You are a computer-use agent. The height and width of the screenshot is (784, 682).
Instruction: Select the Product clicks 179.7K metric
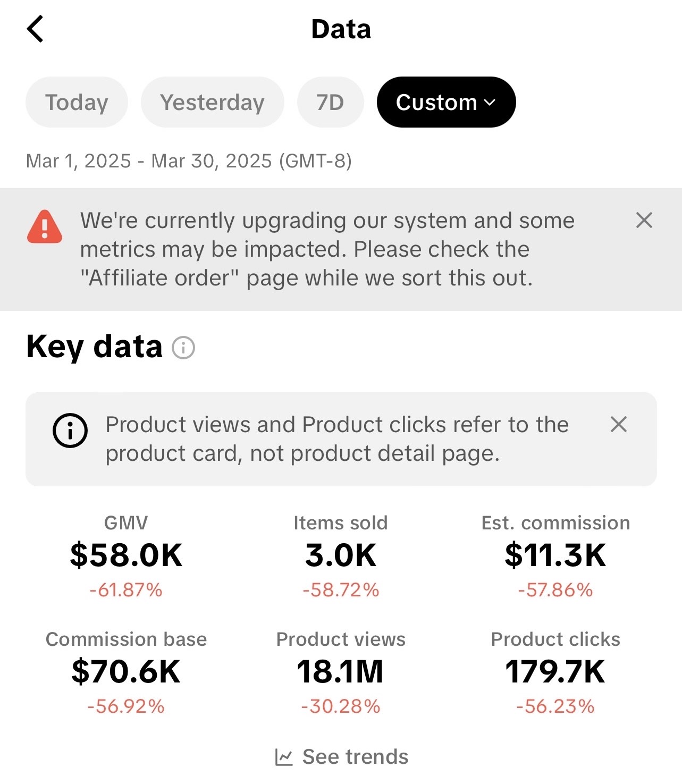555,673
